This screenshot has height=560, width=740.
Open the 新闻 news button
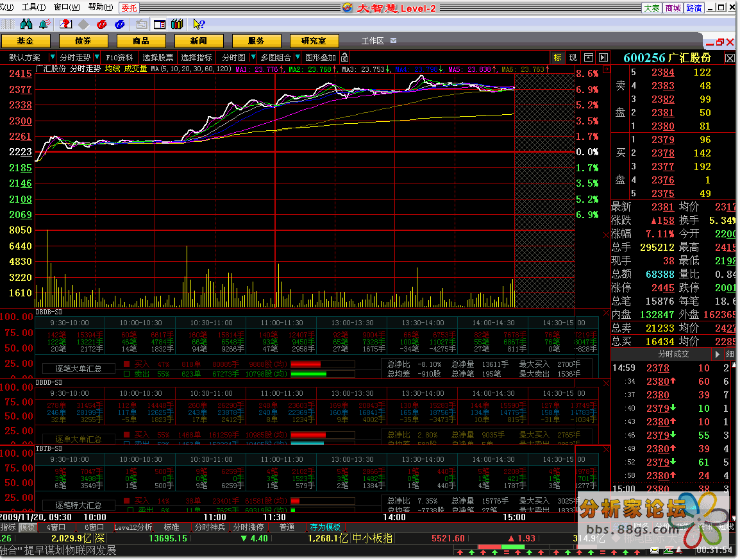198,41
